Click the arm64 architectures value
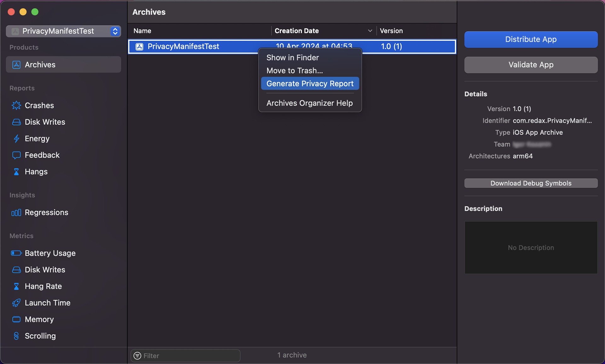Viewport: 605px width, 364px height. [x=522, y=156]
